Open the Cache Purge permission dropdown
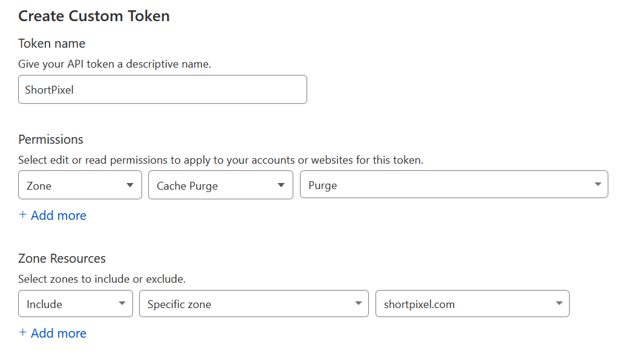Viewport: 644px width, 360px height. 220,185
